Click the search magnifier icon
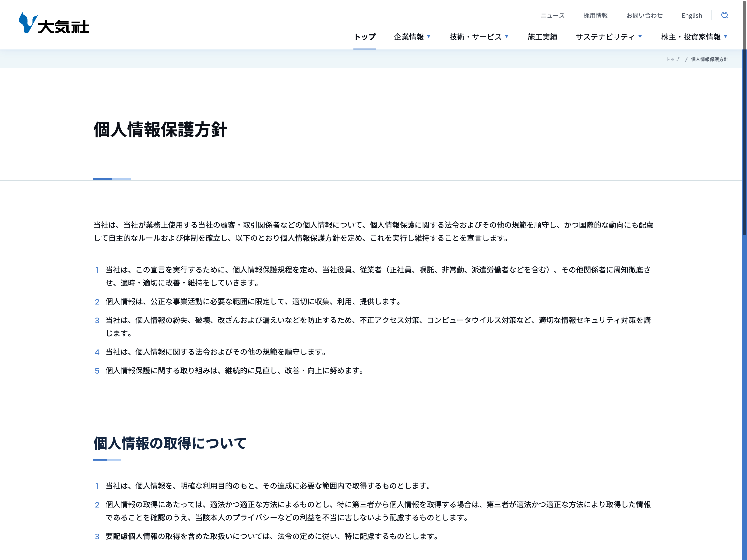 (x=724, y=15)
